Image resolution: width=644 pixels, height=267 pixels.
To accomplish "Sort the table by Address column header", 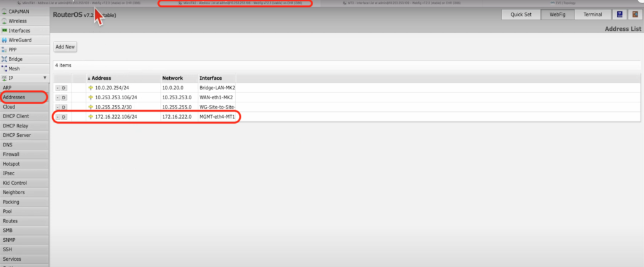I will pyautogui.click(x=103, y=78).
